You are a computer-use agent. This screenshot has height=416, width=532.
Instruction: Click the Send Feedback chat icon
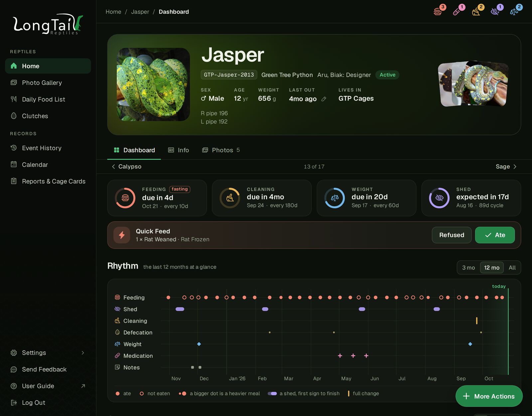(x=14, y=369)
